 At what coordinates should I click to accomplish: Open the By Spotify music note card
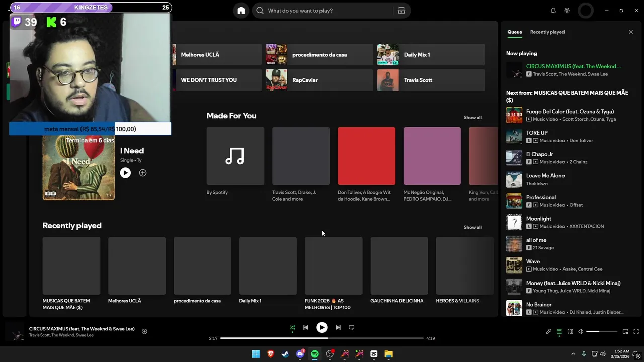click(235, 161)
